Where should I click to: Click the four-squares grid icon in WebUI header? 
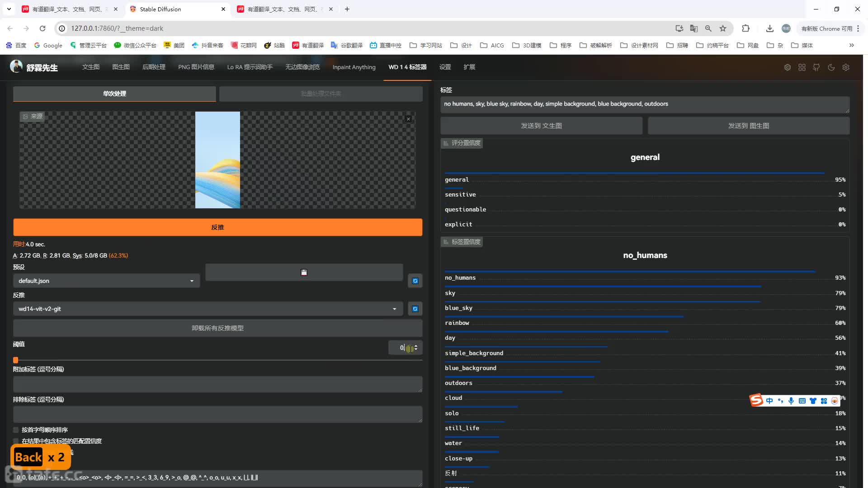[x=802, y=67]
